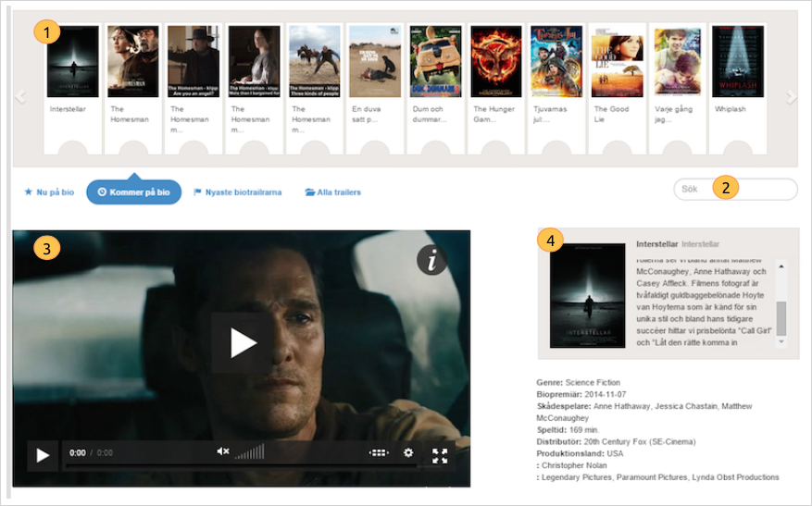The height and width of the screenshot is (506, 812).
Task: Show video info with the i icon
Action: [x=431, y=259]
